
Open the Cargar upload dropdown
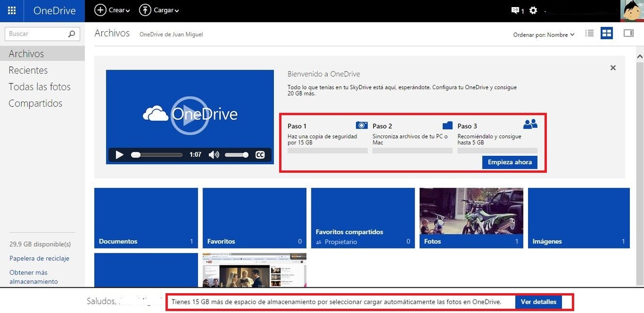click(x=159, y=11)
